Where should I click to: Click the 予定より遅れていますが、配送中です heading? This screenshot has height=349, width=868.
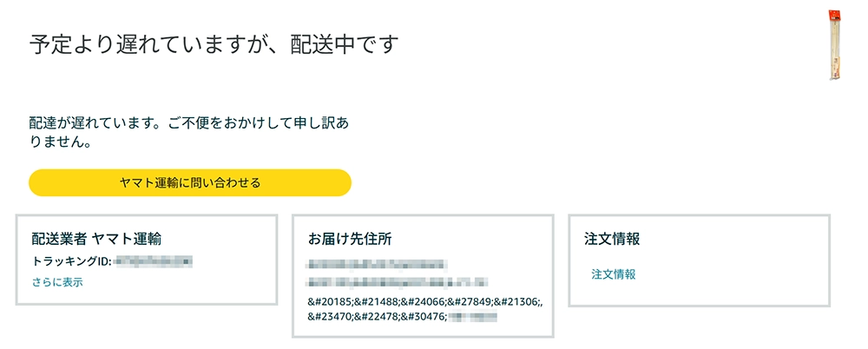[214, 44]
